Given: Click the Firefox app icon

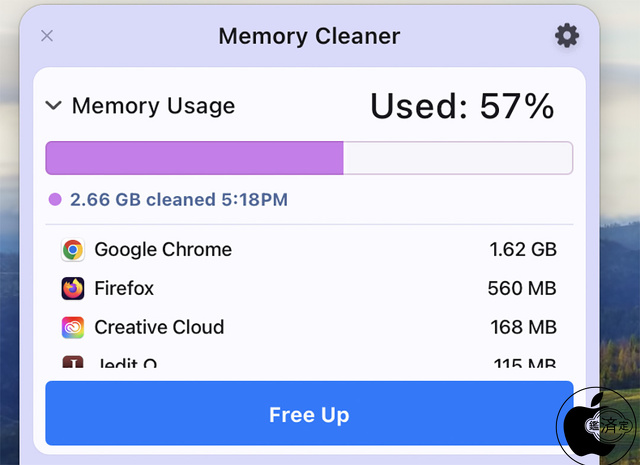Looking at the screenshot, I should tap(73, 289).
